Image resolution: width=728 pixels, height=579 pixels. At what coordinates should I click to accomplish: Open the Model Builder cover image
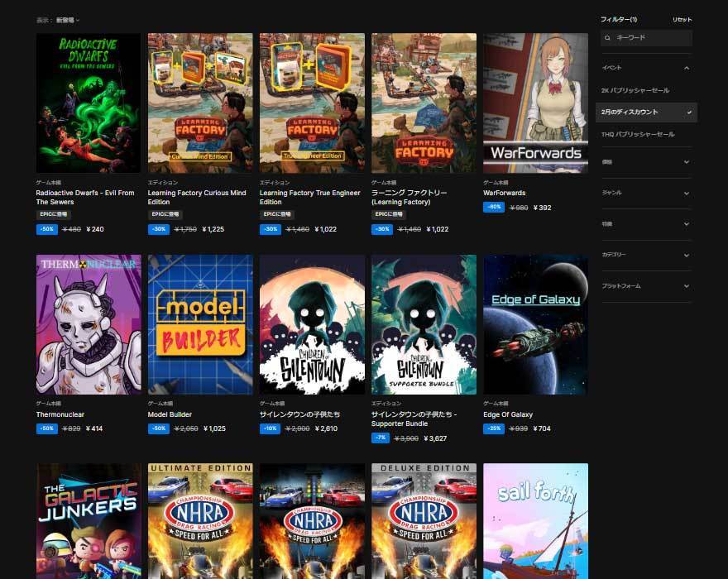coord(200,324)
